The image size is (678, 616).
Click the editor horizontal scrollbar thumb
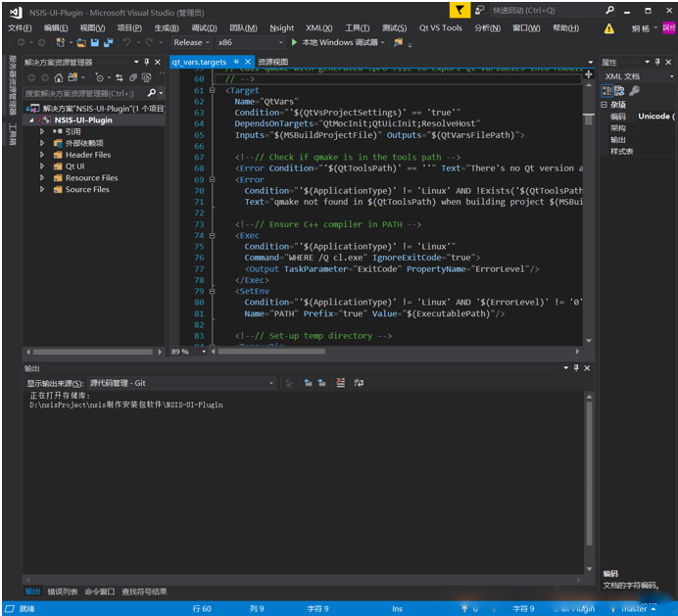pyautogui.click(x=271, y=352)
